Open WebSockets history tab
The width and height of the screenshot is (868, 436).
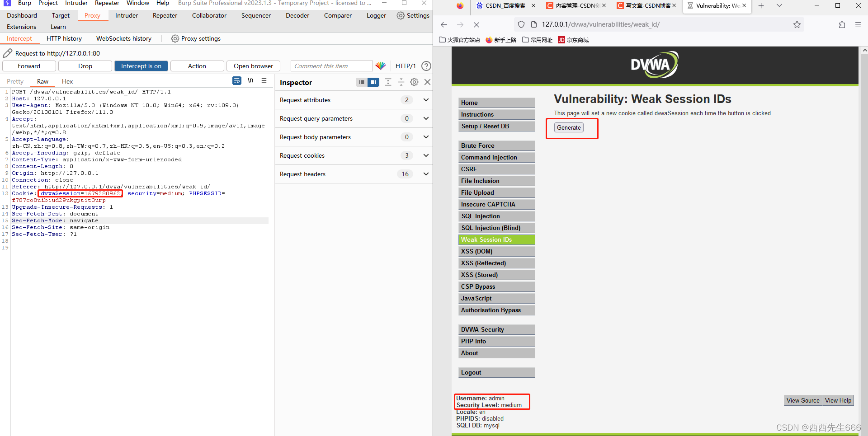pos(124,38)
